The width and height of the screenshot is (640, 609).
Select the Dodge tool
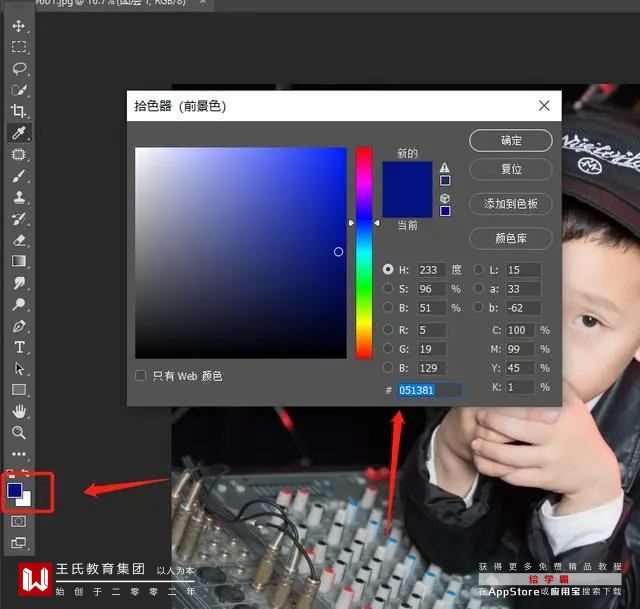click(19, 304)
